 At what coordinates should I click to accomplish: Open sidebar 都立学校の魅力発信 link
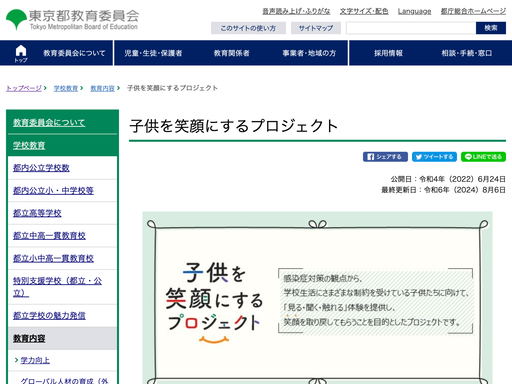[x=49, y=315]
